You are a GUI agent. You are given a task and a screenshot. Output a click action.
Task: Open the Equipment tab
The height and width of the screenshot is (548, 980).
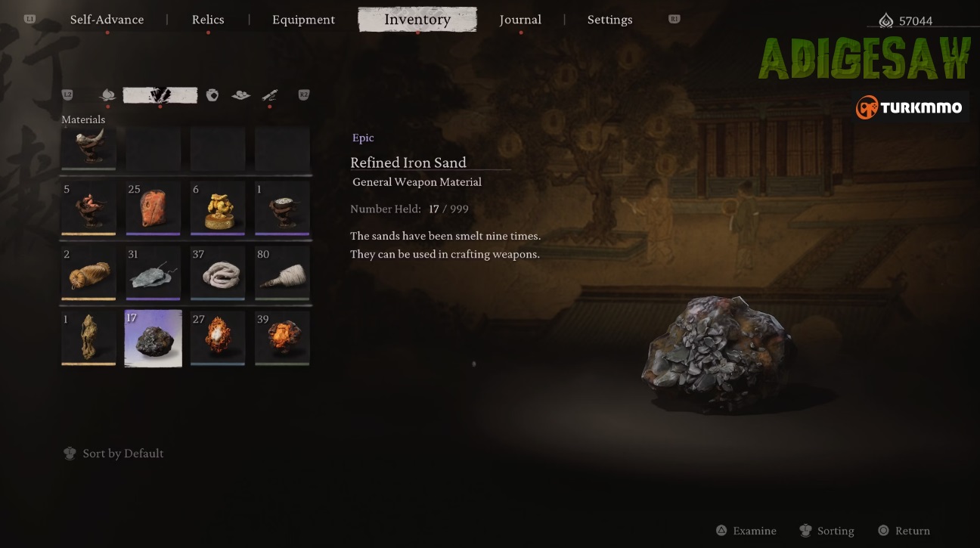[x=303, y=20]
